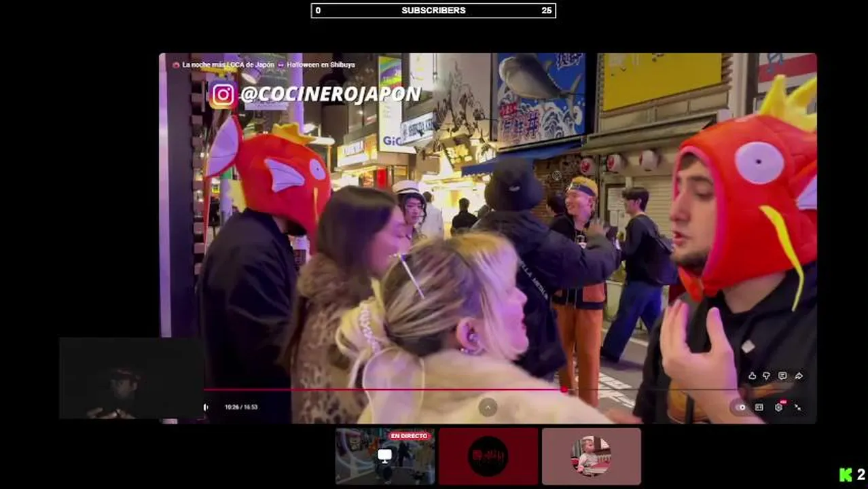Viewport: 868px width, 489px height.
Task: Click the like thumbs-up icon in player
Action: tap(752, 376)
